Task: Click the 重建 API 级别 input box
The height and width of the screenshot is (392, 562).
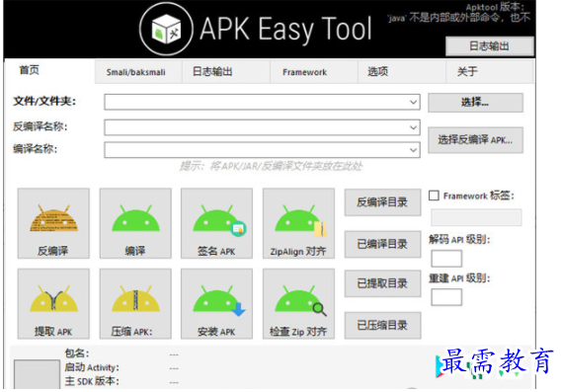Action: click(446, 297)
